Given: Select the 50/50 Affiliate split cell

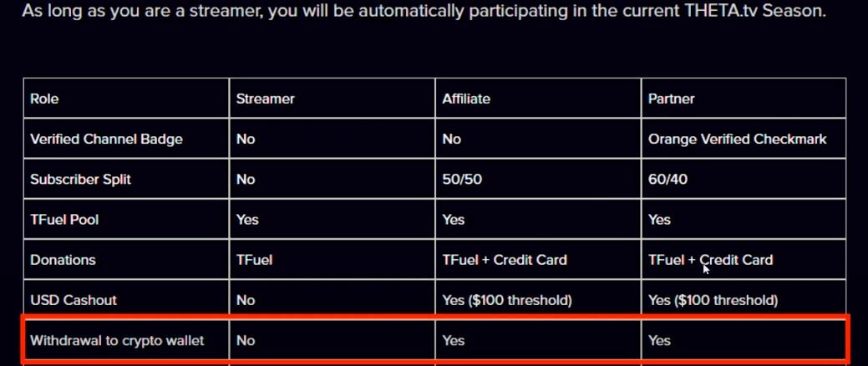Looking at the screenshot, I should point(538,179).
